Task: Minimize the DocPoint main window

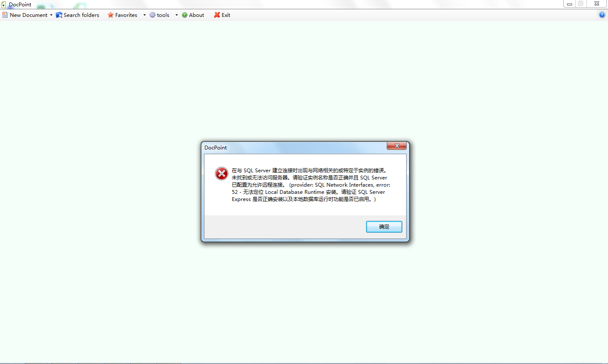Action: tap(570, 4)
